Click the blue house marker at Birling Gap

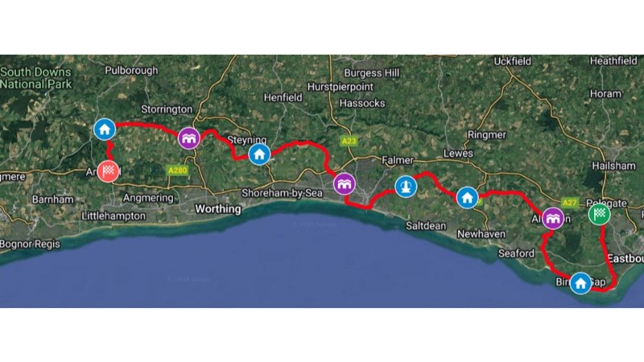(x=580, y=283)
